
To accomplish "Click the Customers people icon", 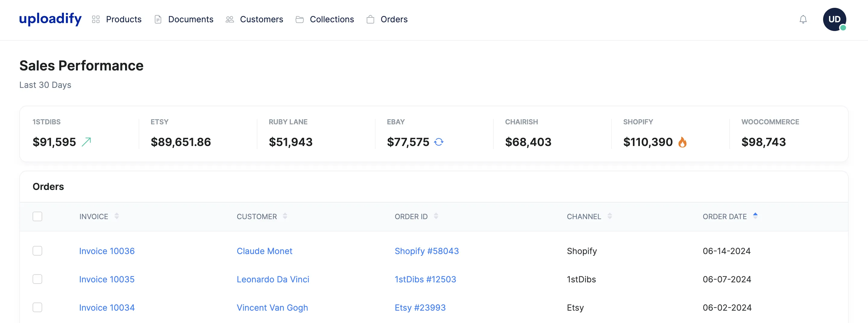I will point(230,20).
